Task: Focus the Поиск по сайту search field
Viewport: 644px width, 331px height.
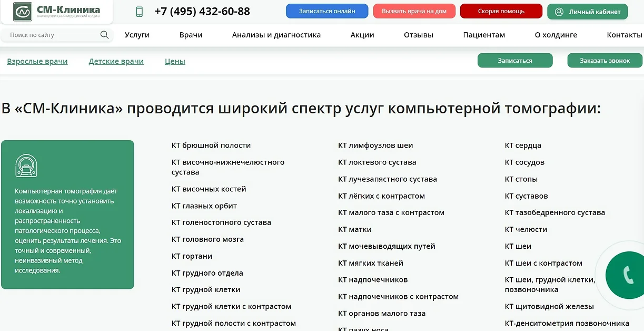Action: [57, 35]
